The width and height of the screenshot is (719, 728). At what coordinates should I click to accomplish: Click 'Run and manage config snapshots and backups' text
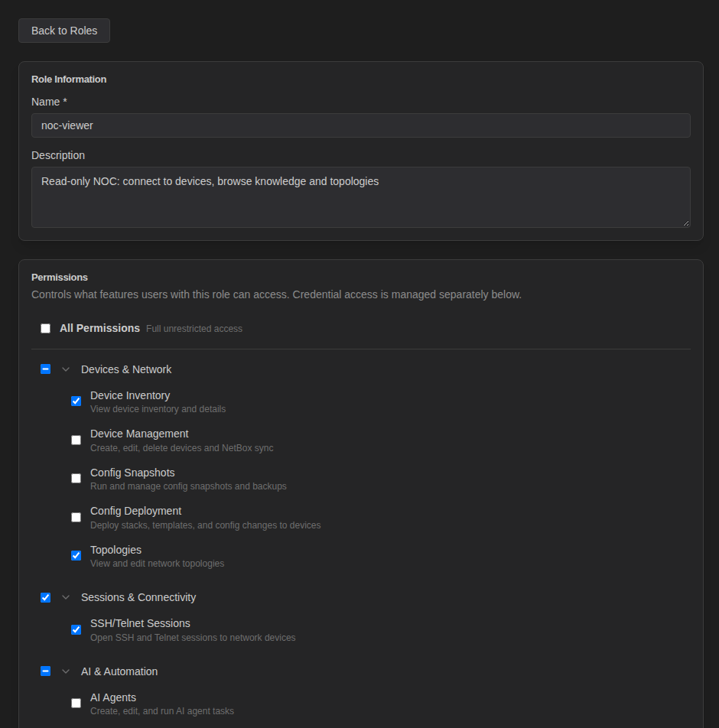(189, 486)
